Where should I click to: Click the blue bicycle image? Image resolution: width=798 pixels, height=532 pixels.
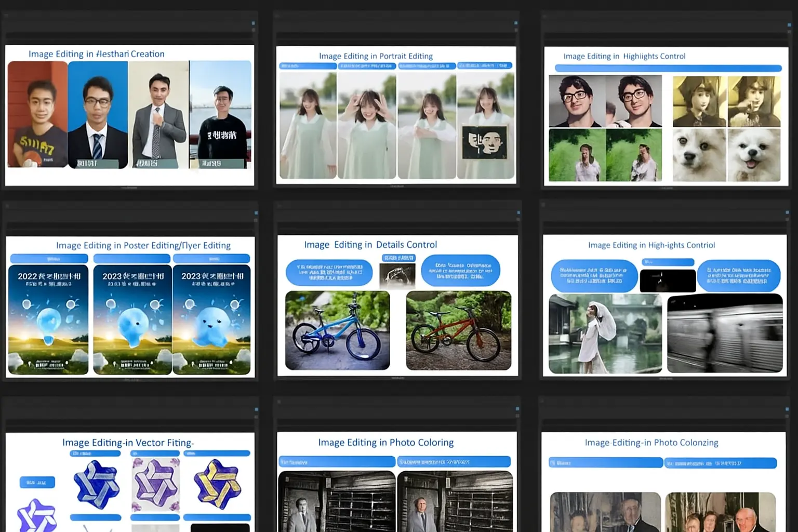click(338, 330)
